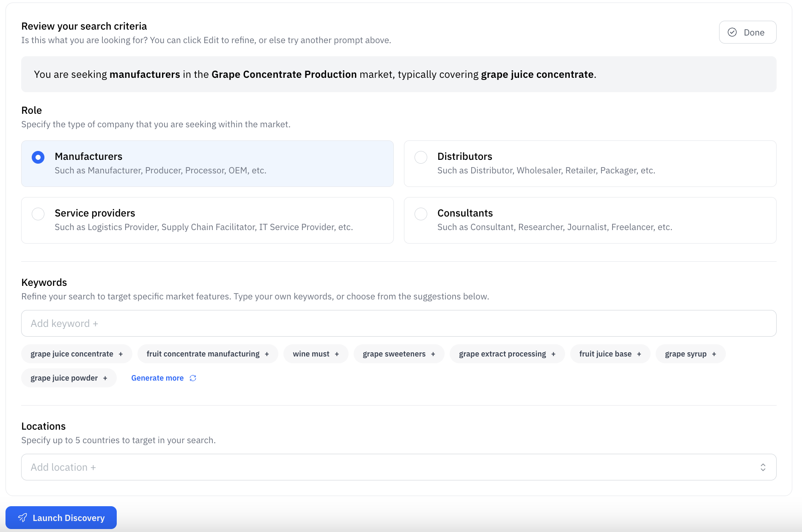Select the Manufacturers radio button

pyautogui.click(x=38, y=157)
